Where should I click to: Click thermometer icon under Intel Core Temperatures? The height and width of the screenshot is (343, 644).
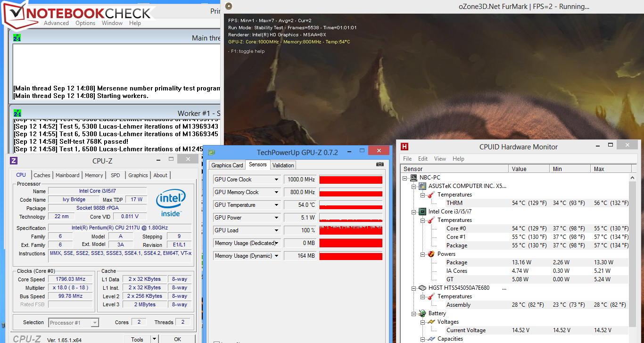click(431, 220)
